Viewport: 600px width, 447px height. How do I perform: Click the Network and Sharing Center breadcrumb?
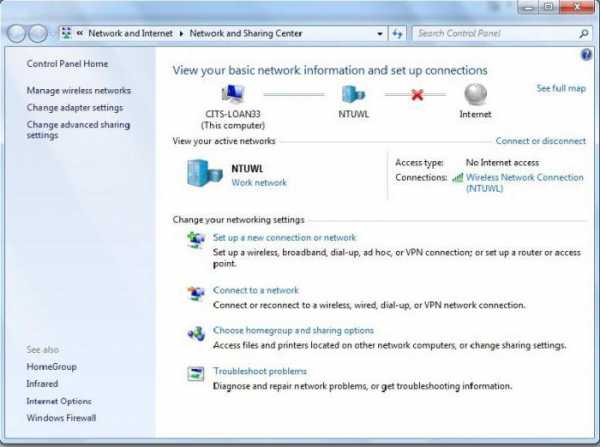tap(246, 33)
